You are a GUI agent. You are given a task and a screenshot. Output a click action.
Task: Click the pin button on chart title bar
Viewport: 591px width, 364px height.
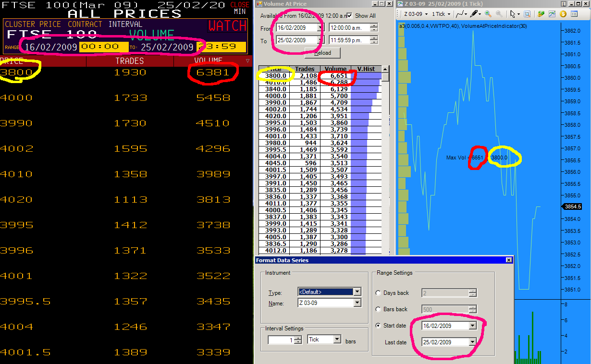point(564,4)
